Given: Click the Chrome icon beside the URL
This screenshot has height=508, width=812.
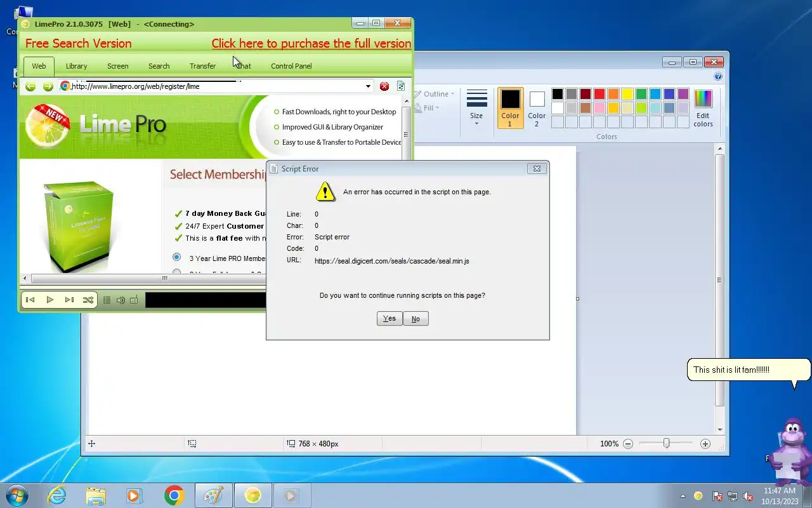Looking at the screenshot, I should (65, 86).
